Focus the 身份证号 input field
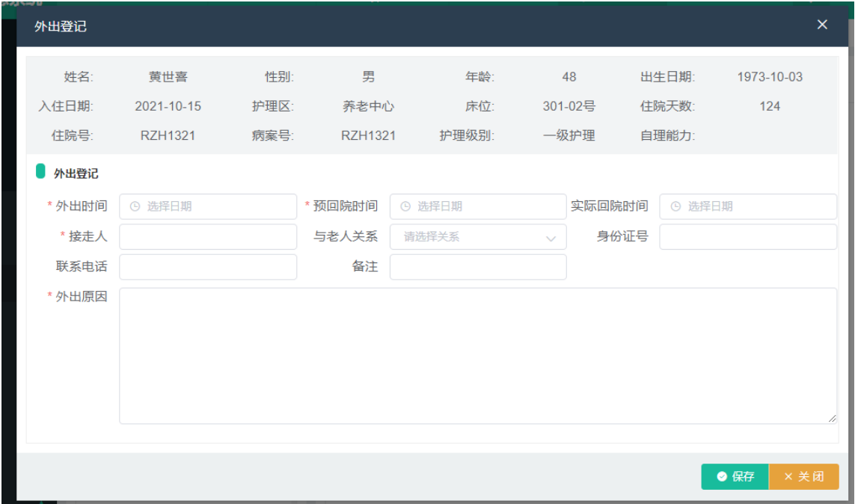Viewport: 855px width, 504px height. point(747,237)
